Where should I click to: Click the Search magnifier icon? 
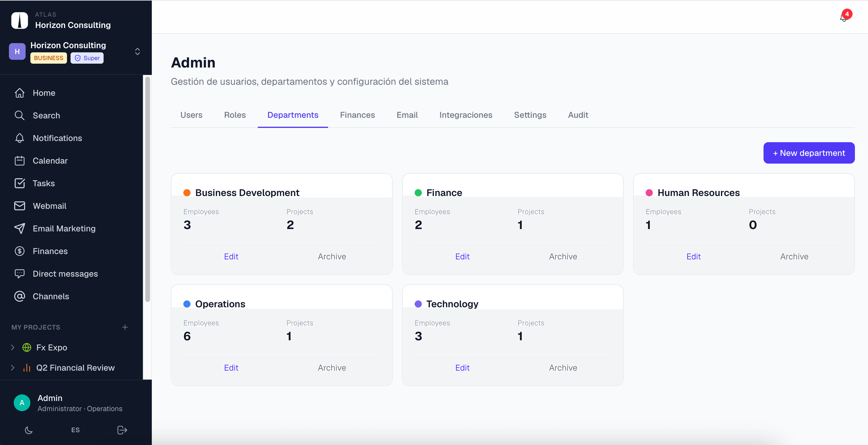20,115
